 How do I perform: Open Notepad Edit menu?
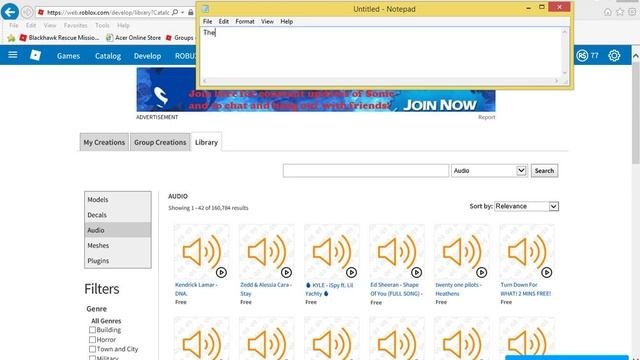[x=223, y=22]
